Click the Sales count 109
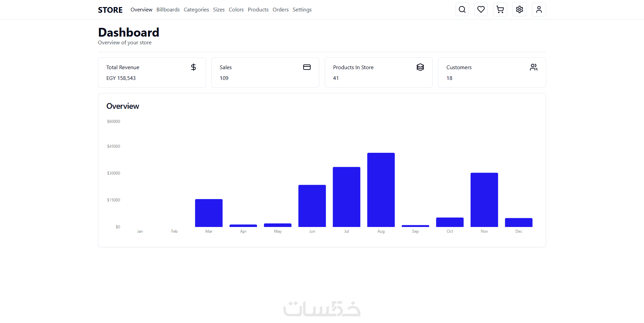This screenshot has height=323, width=644. coord(224,78)
